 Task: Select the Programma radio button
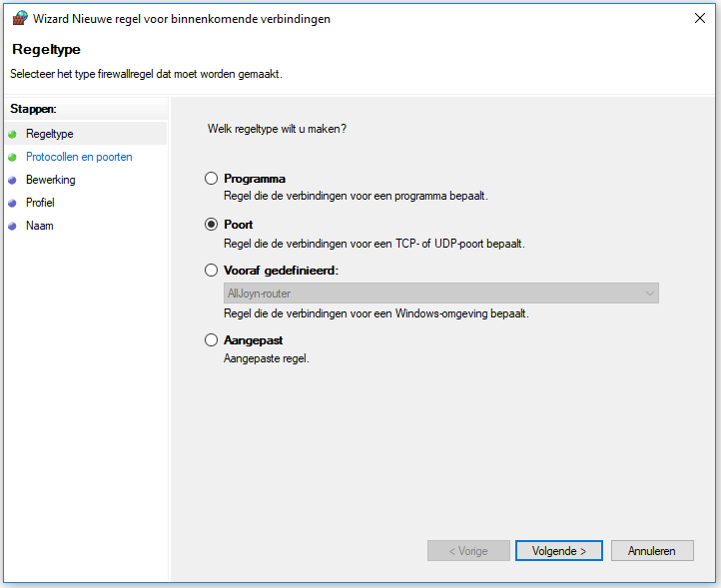click(x=211, y=179)
